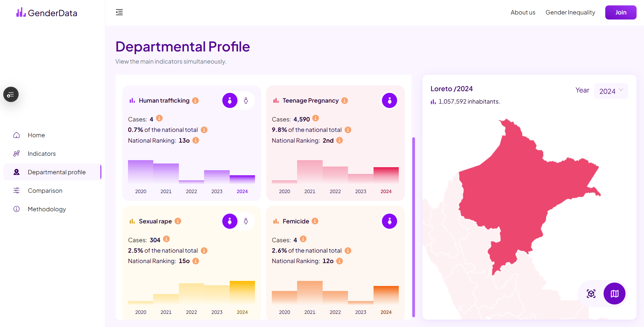
Task: Select male filter on Human trafficking card
Action: (246, 101)
